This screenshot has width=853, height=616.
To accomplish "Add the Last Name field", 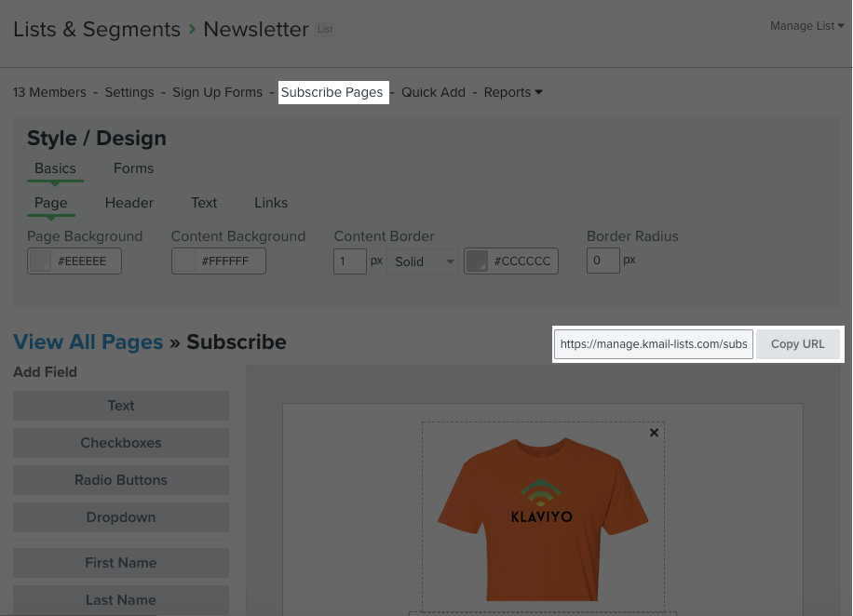I will [121, 599].
